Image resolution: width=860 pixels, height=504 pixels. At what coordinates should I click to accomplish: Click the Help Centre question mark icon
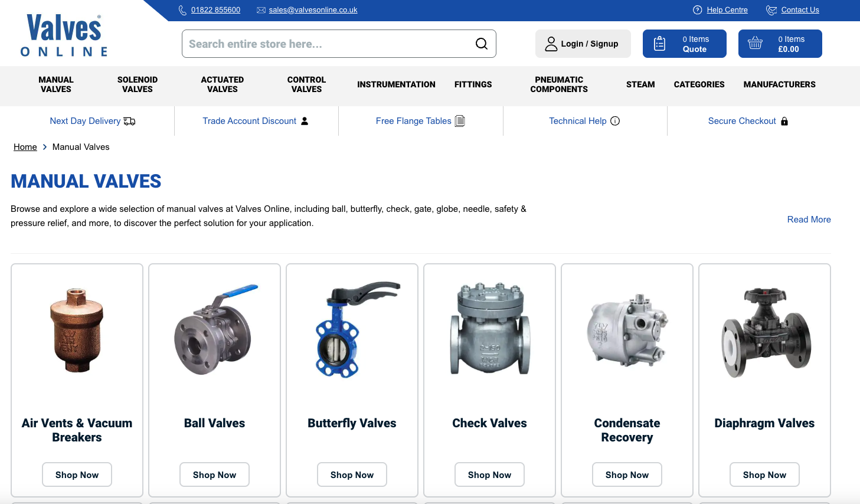click(698, 10)
